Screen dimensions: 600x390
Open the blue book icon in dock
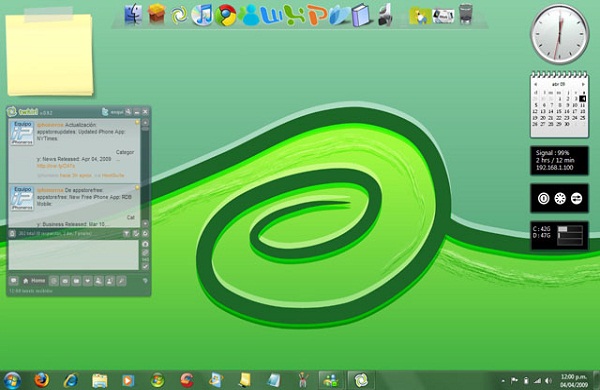[360, 16]
